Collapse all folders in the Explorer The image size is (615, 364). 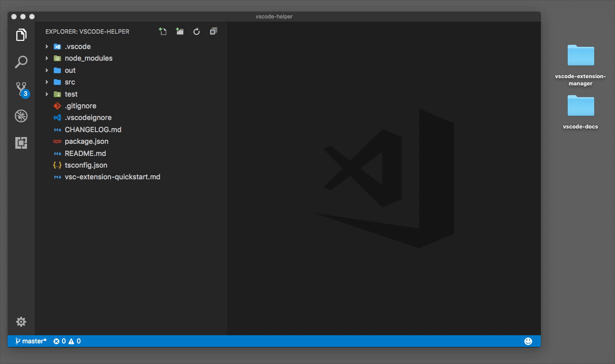point(214,31)
